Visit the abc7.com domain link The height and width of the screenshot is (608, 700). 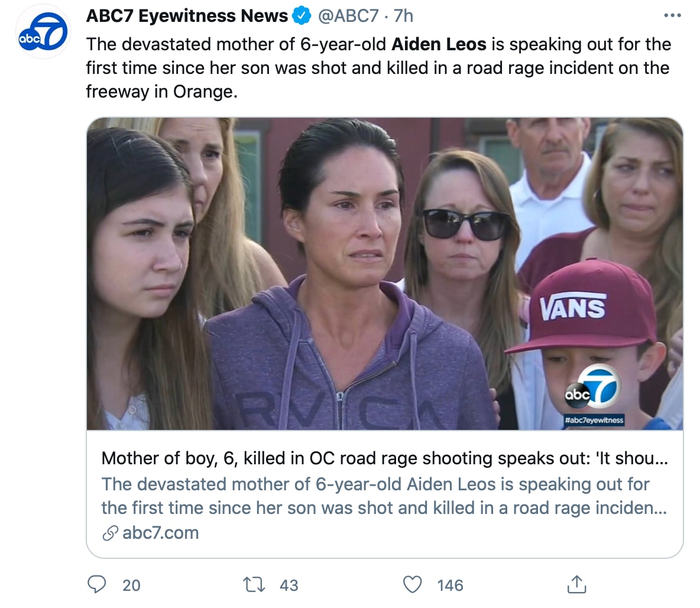tap(160, 533)
